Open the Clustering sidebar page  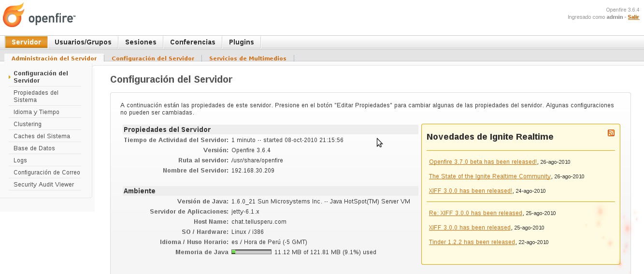click(x=28, y=124)
